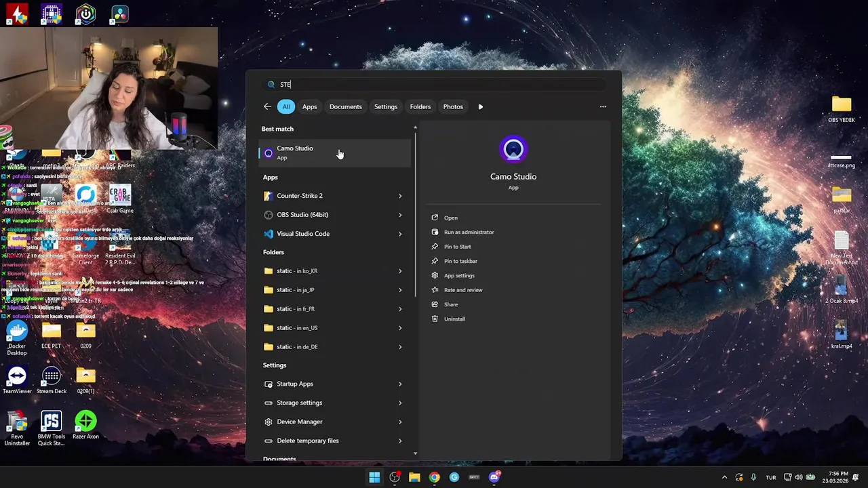Show more filters with play arrow
The image size is (868, 488).
(x=481, y=106)
